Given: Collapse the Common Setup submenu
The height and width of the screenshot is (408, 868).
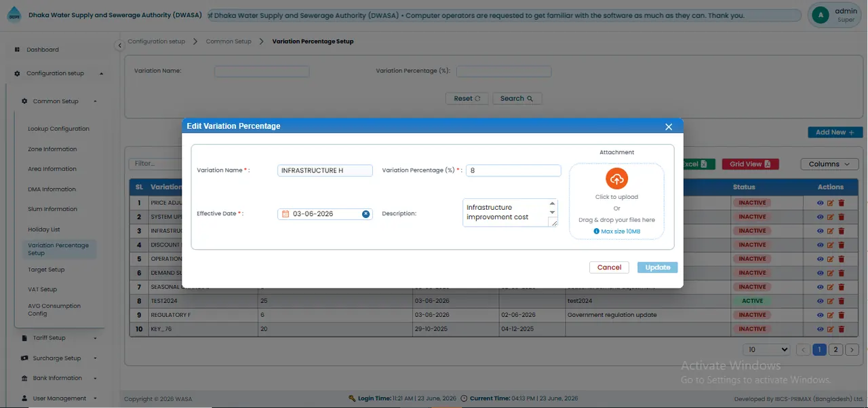Looking at the screenshot, I should [59, 101].
